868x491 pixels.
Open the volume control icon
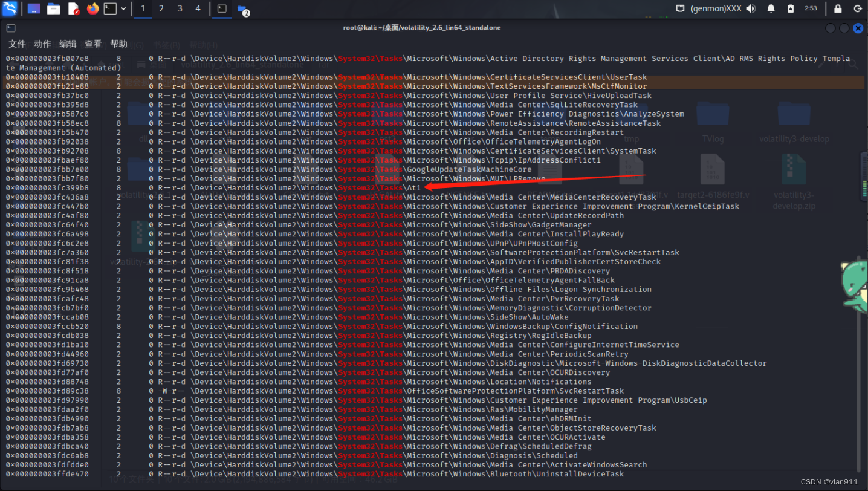pos(751,8)
